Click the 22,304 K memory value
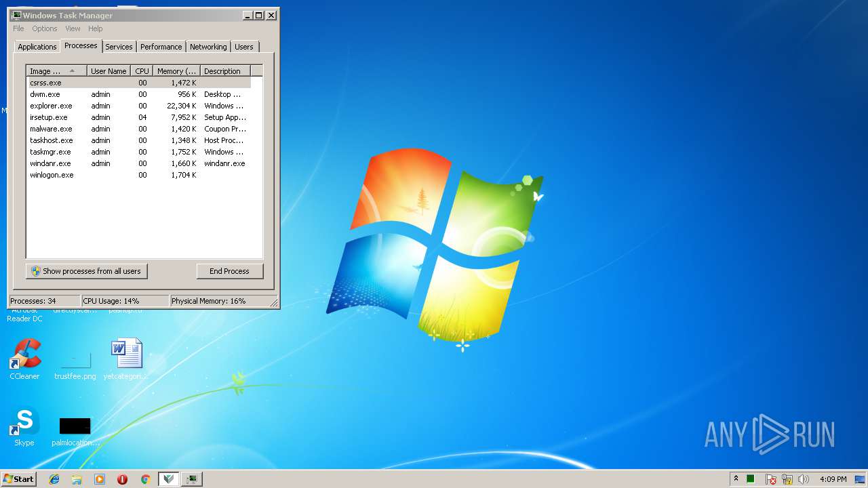Viewport: 868px width, 488px height. click(181, 106)
